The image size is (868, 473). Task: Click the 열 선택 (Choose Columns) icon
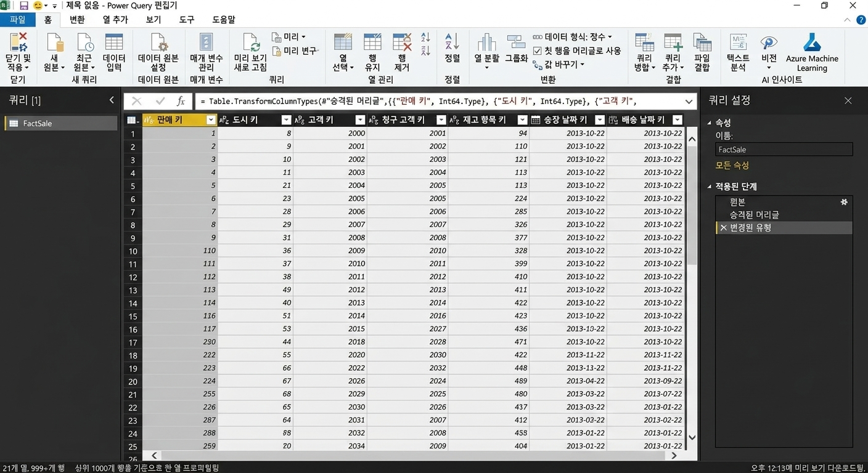tap(343, 42)
